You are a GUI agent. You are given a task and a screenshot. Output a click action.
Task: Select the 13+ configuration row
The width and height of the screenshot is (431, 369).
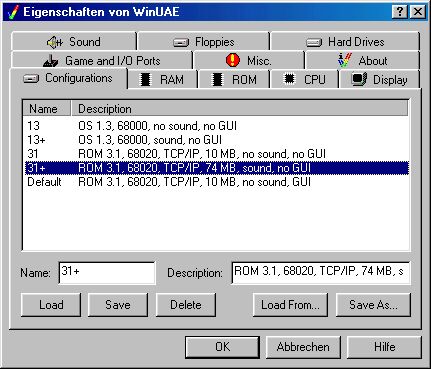[217, 140]
